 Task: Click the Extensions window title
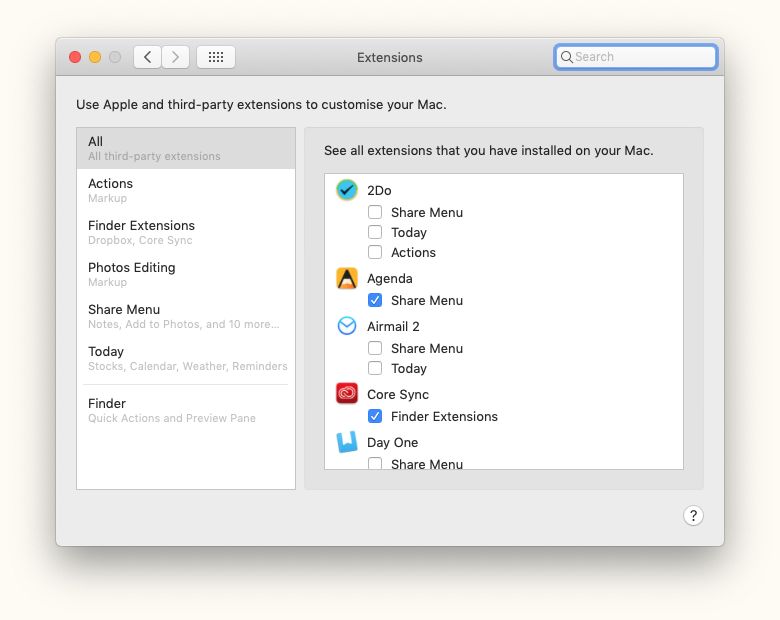(x=390, y=58)
